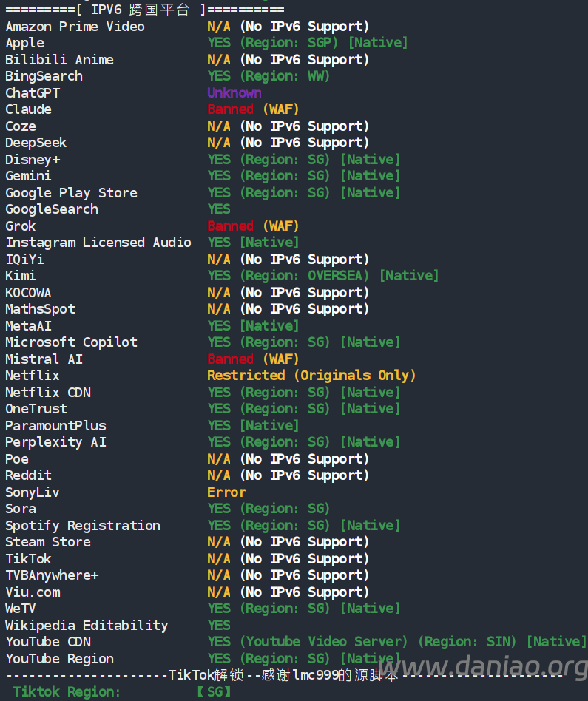
Task: Click 'Bilibili Anime' in the list
Action: [x=59, y=60]
